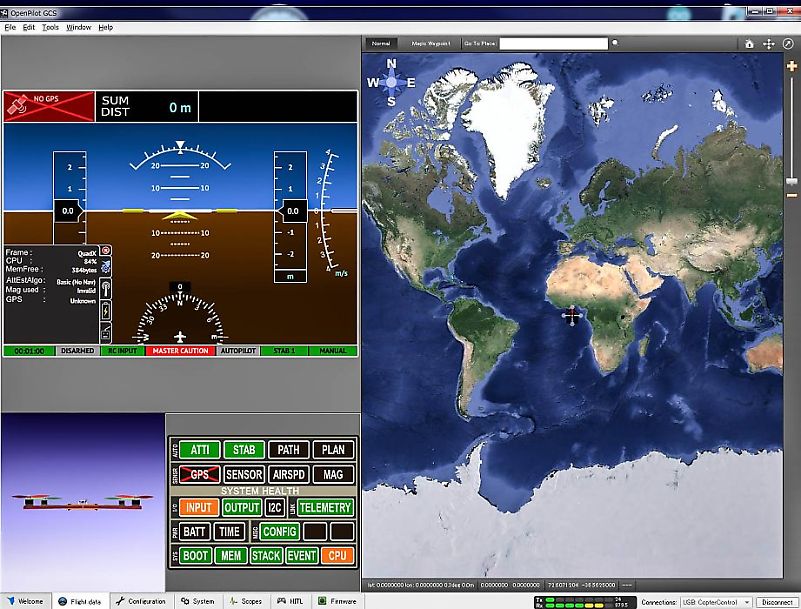Click the vehicle info icon in PFD panel
The image size is (801, 609).
(106, 266)
